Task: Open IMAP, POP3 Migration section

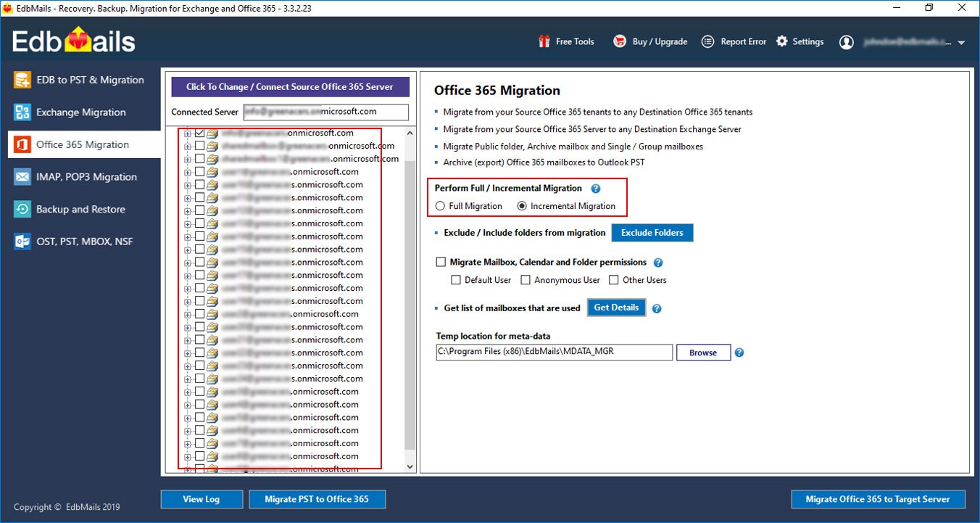Action: coord(83,177)
